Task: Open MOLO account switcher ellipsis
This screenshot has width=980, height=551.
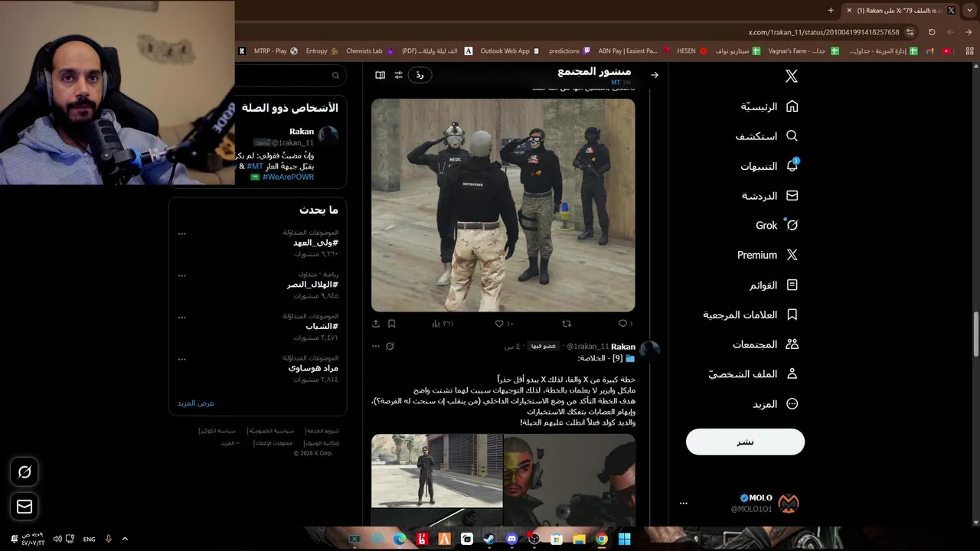Action: [684, 504]
